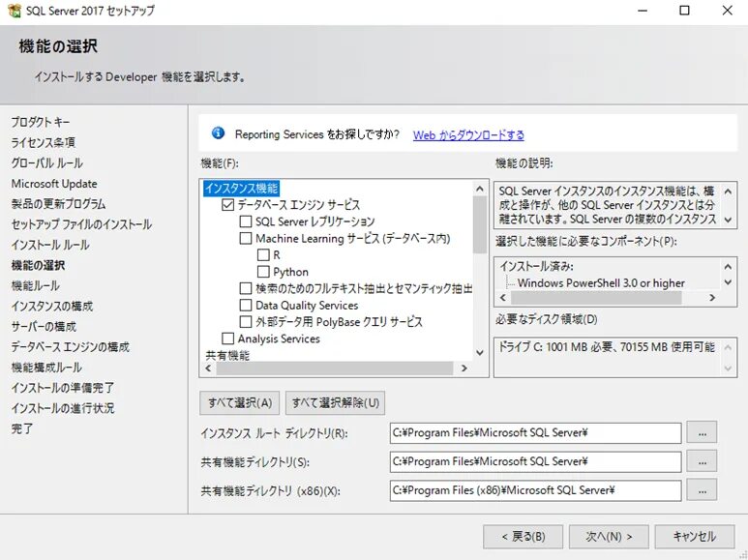Browse for 共有機能ディレクトリ(S) folder

tap(702, 461)
